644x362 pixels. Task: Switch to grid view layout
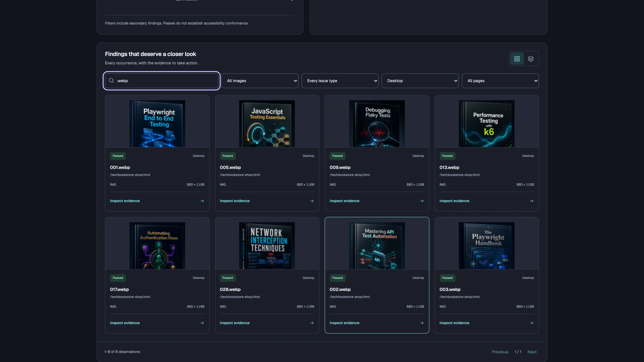(x=517, y=59)
